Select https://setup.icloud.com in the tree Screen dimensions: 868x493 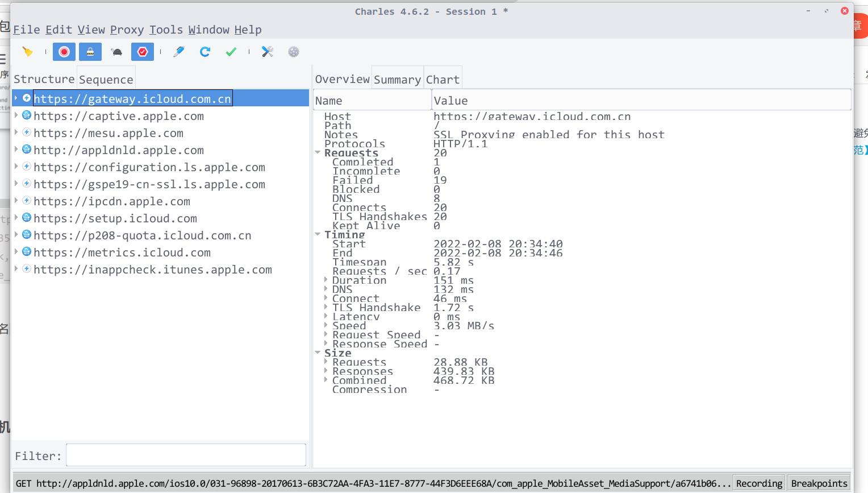click(115, 218)
